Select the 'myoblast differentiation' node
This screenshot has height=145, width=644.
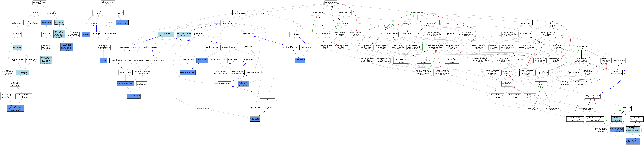(291, 47)
